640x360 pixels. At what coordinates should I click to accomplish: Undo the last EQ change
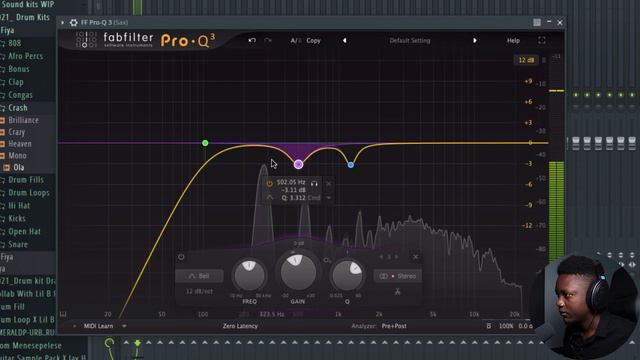[x=252, y=40]
